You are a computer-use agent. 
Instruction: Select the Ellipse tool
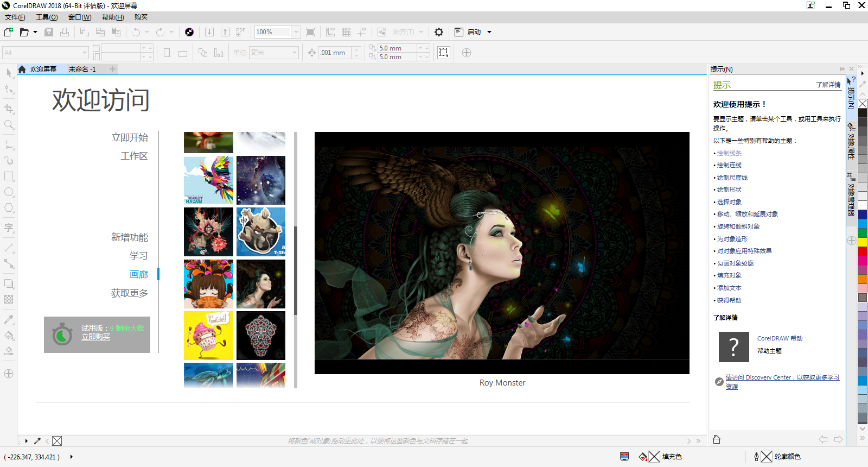[9, 192]
